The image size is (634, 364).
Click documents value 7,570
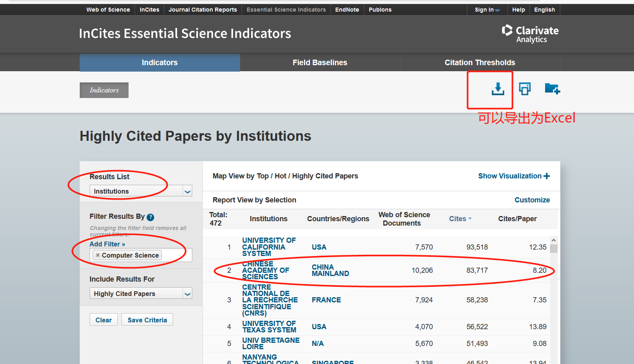pyautogui.click(x=424, y=247)
